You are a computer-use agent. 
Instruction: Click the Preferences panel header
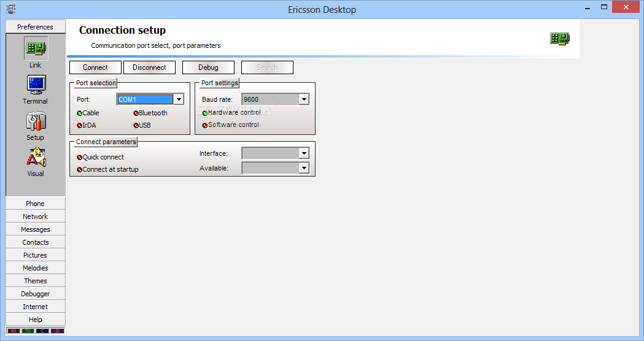tap(36, 26)
